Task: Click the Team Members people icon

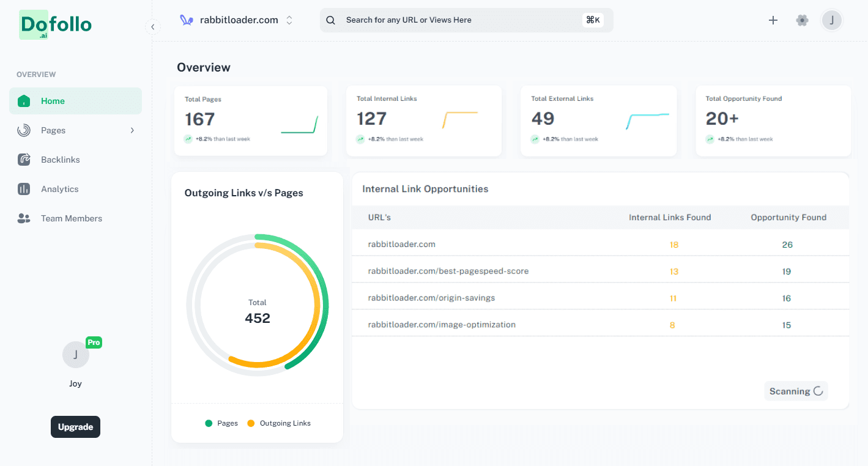Action: tap(24, 218)
